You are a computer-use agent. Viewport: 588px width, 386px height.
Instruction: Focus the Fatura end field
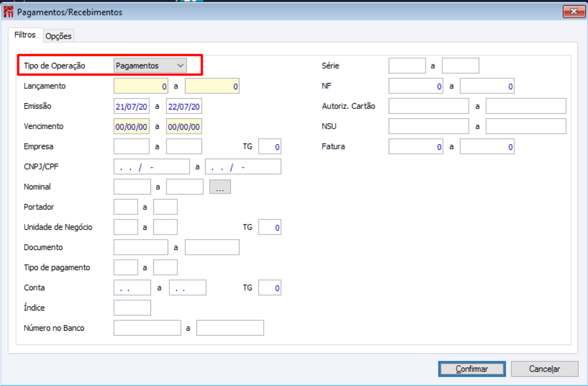(x=487, y=147)
